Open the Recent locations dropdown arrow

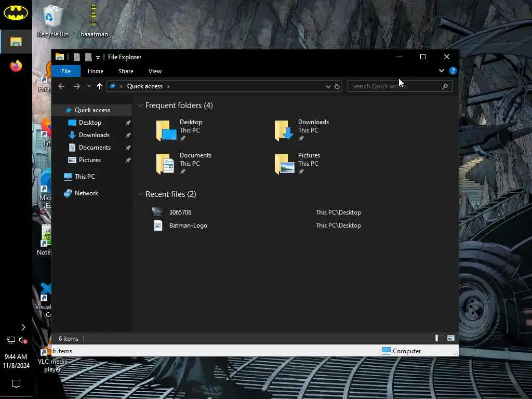(89, 86)
